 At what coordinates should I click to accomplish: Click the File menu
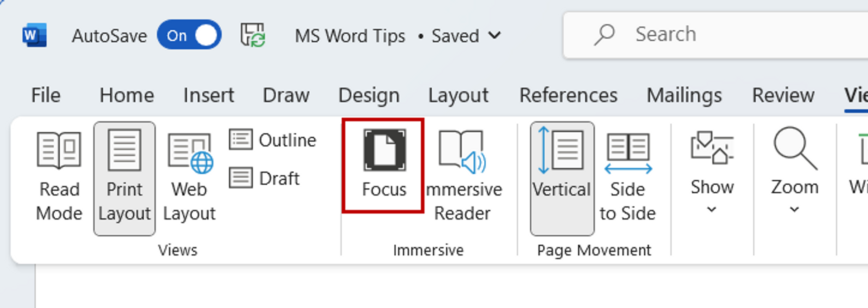[45, 95]
